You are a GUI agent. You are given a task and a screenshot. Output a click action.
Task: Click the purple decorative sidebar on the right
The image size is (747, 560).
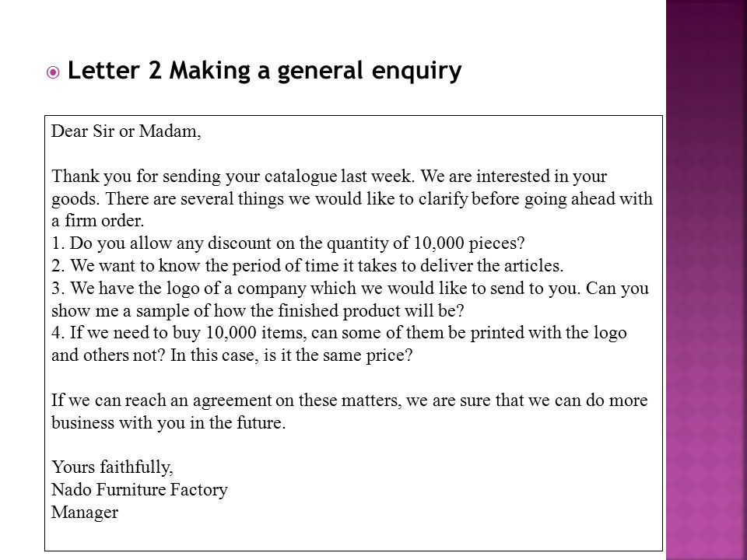point(707,280)
